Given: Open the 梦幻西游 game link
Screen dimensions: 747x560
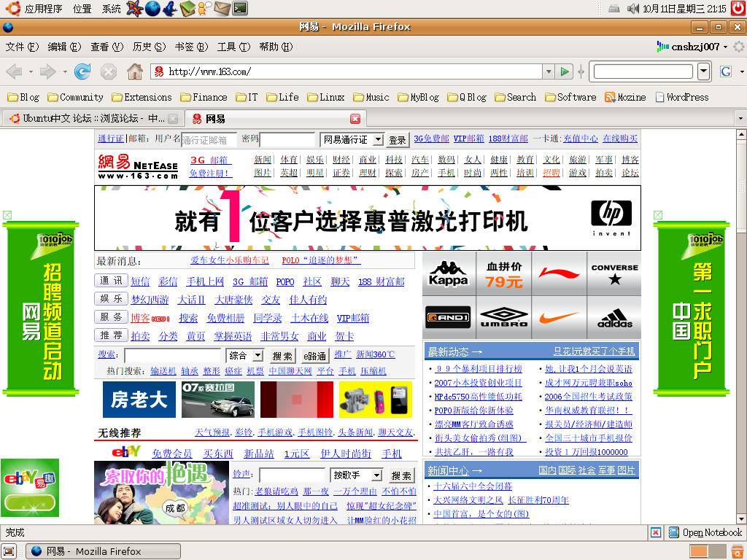Looking at the screenshot, I should [x=150, y=300].
